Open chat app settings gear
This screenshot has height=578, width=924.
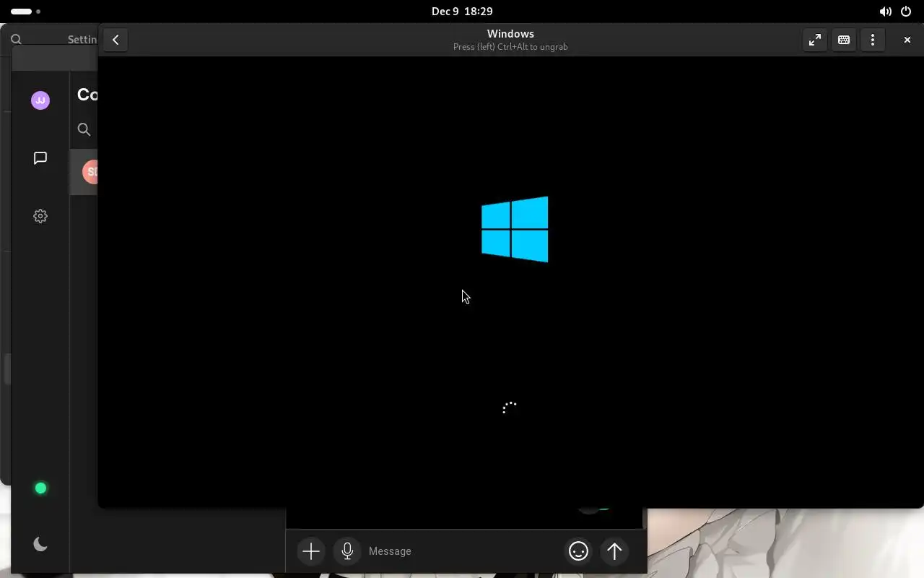[40, 216]
